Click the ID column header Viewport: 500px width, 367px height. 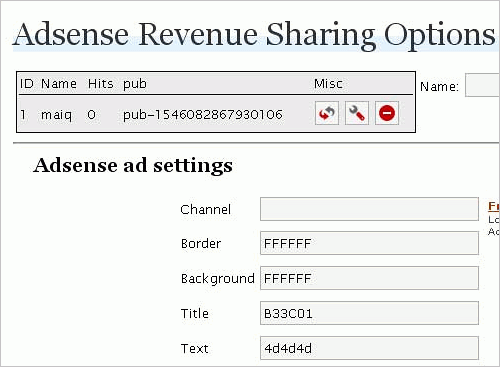click(x=27, y=84)
